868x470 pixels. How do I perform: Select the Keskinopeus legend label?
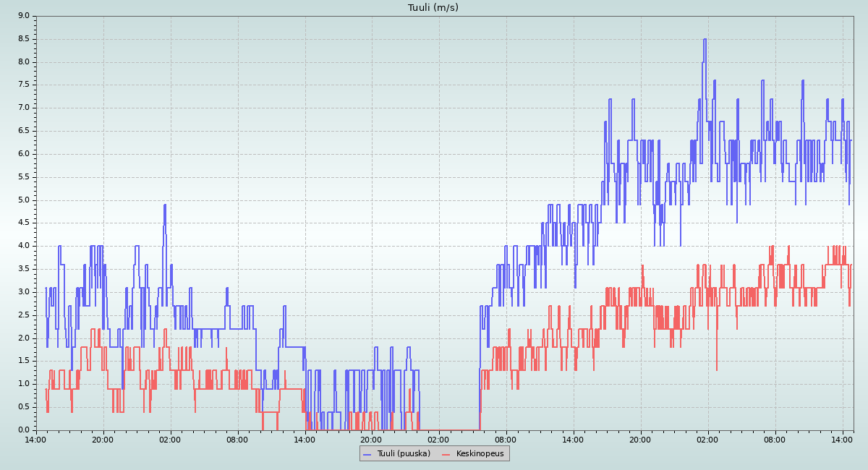click(x=480, y=453)
